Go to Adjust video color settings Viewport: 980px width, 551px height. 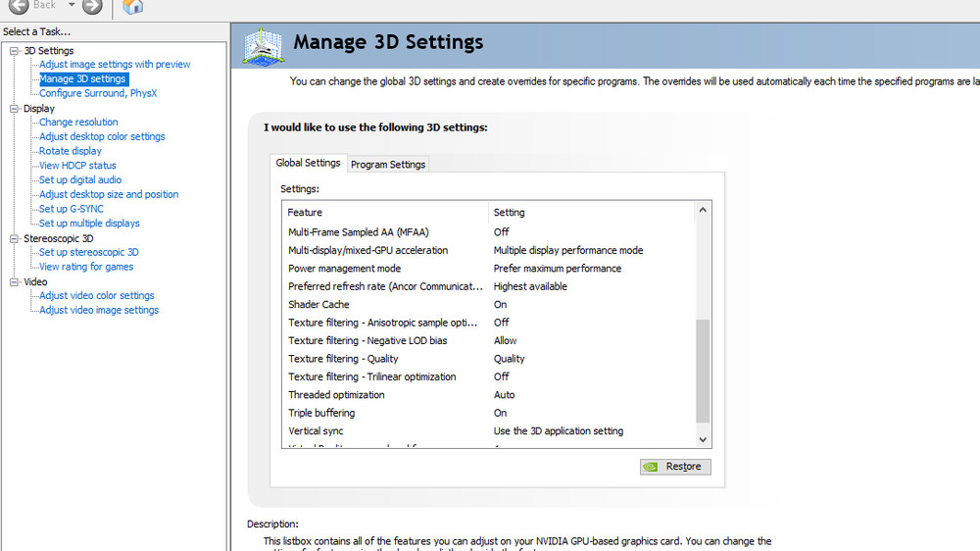(97, 296)
